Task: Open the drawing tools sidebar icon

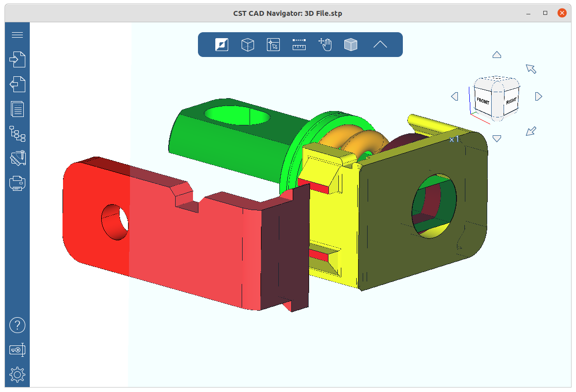Action: click(17, 159)
